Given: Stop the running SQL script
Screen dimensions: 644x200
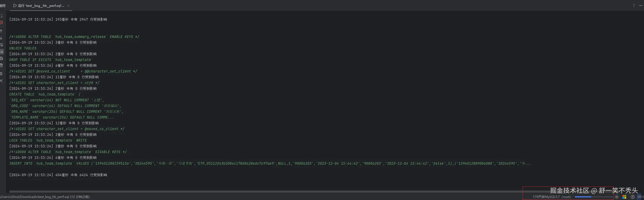Looking at the screenshot, I should pyautogui.click(x=1, y=23).
